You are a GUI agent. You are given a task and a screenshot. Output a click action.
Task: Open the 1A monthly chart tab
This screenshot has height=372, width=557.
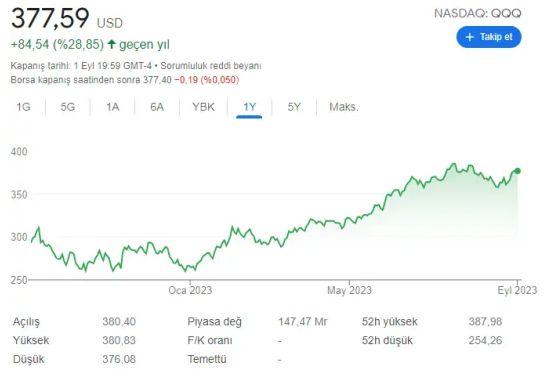pyautogui.click(x=112, y=107)
